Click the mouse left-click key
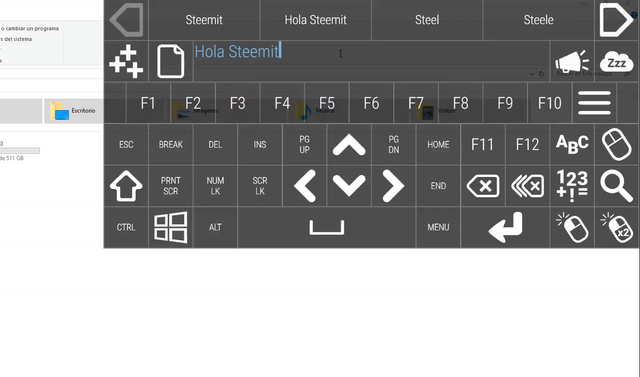Screen dimensions: 640x377 click(x=572, y=227)
